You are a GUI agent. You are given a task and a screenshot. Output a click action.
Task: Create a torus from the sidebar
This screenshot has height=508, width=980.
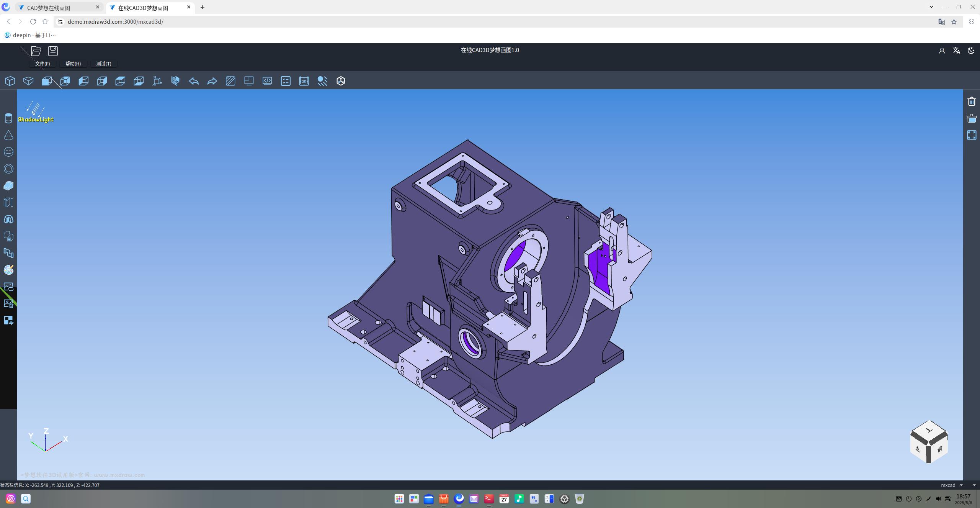coord(8,169)
